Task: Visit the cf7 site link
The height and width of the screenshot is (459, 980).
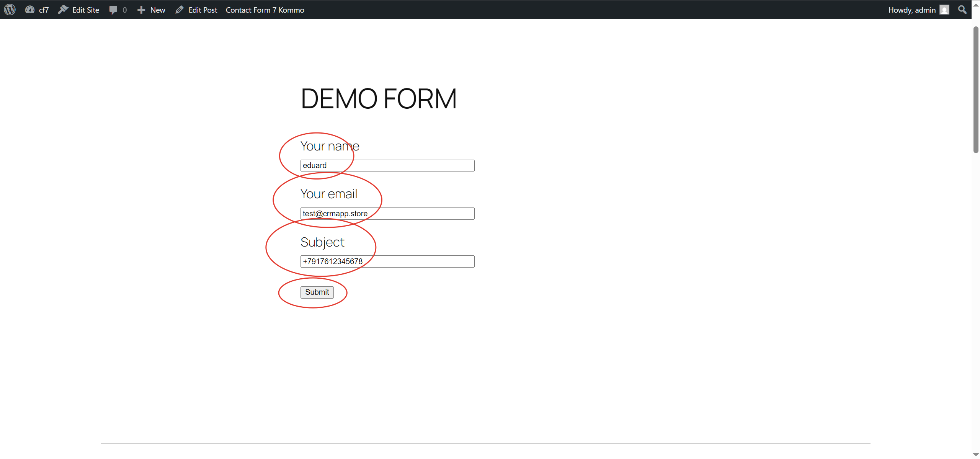Action: [43, 10]
